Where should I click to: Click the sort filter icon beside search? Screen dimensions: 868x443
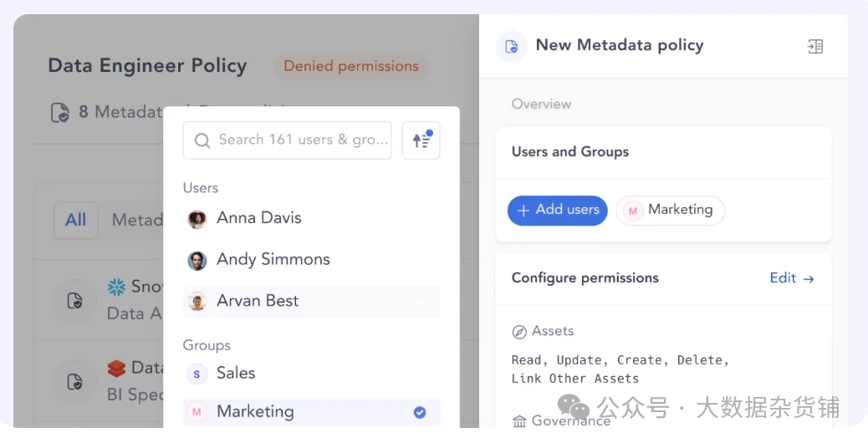(x=421, y=140)
